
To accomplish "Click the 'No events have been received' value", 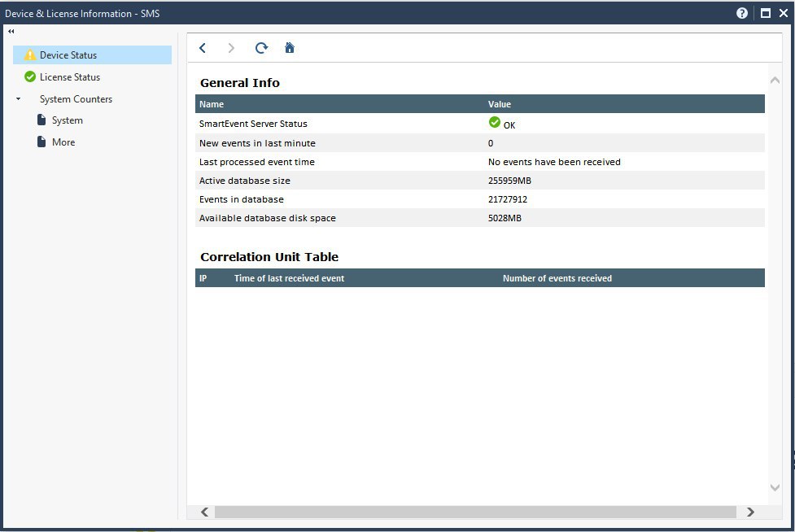I will [554, 162].
